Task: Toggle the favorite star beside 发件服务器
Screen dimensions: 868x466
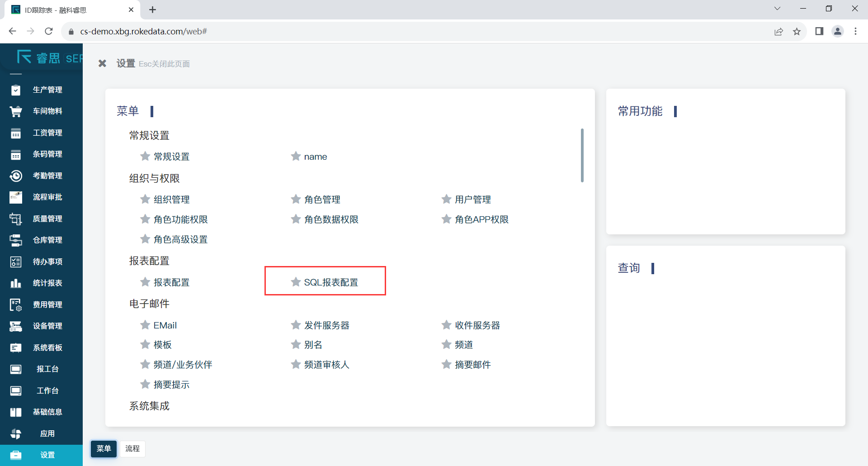Action: pos(296,325)
